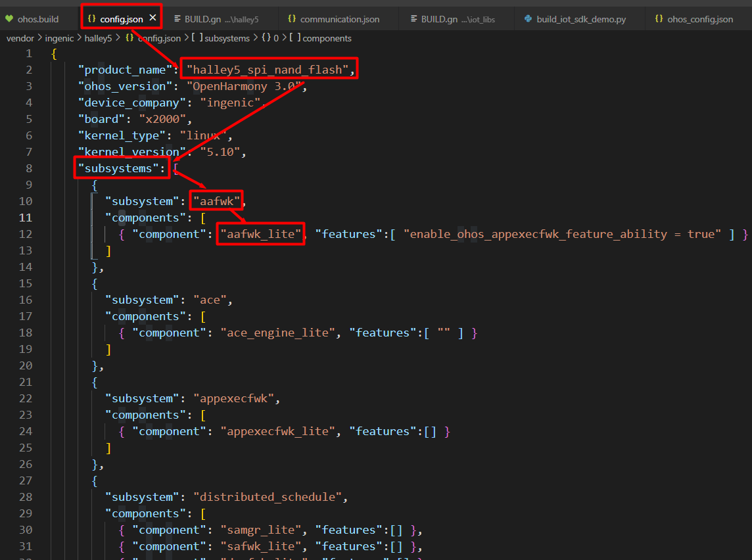The width and height of the screenshot is (752, 560).
Task: Click "linux" kernel_type value
Action: pos(203,135)
